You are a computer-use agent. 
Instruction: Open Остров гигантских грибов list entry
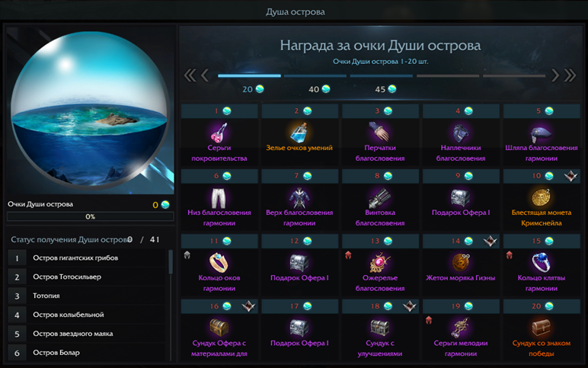click(87, 258)
